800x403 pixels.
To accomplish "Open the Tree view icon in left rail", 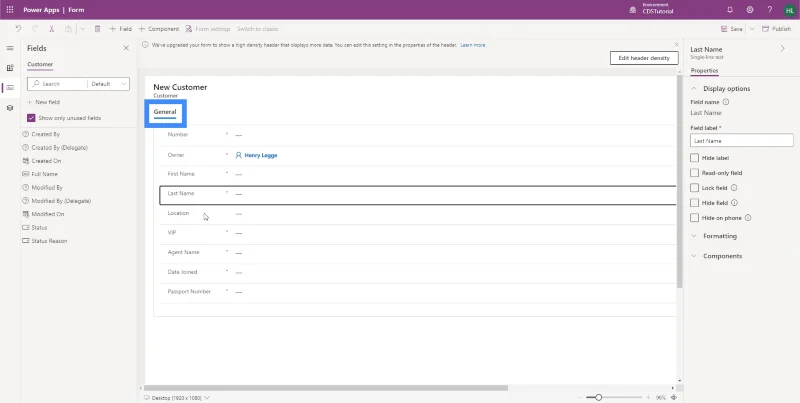I will pyautogui.click(x=10, y=108).
